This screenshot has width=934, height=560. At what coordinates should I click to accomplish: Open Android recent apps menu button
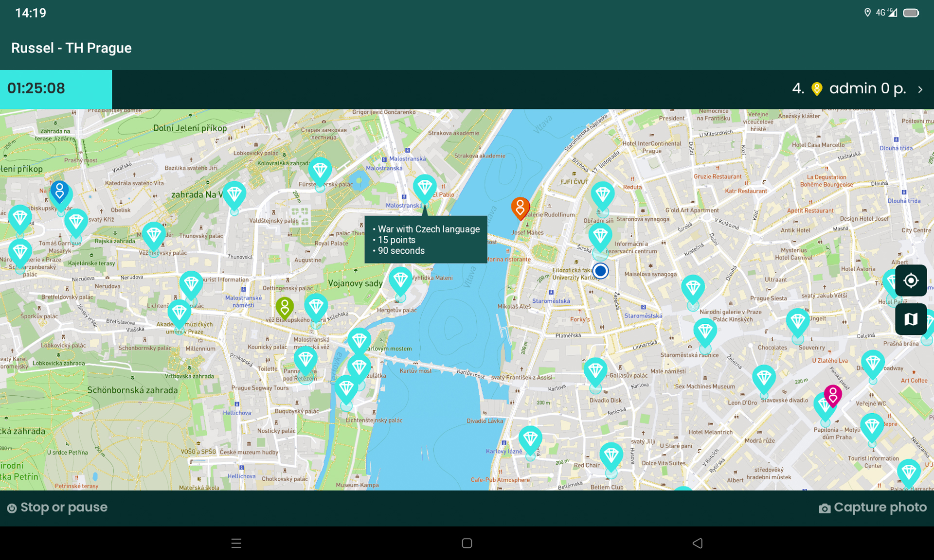pyautogui.click(x=236, y=543)
